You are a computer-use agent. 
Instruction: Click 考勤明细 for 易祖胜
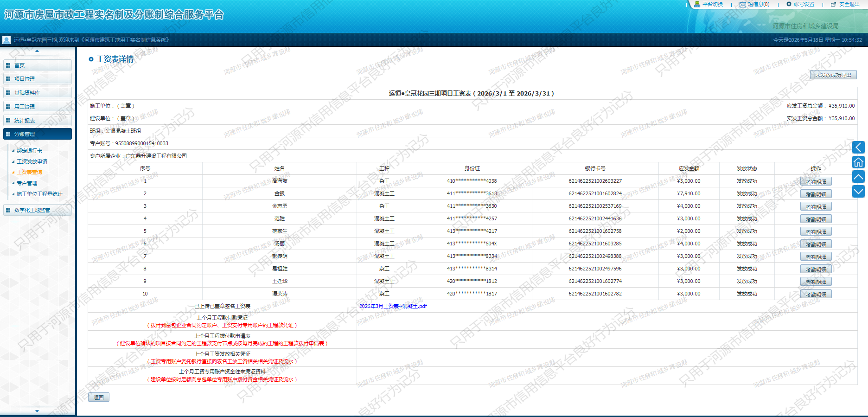[x=816, y=269]
